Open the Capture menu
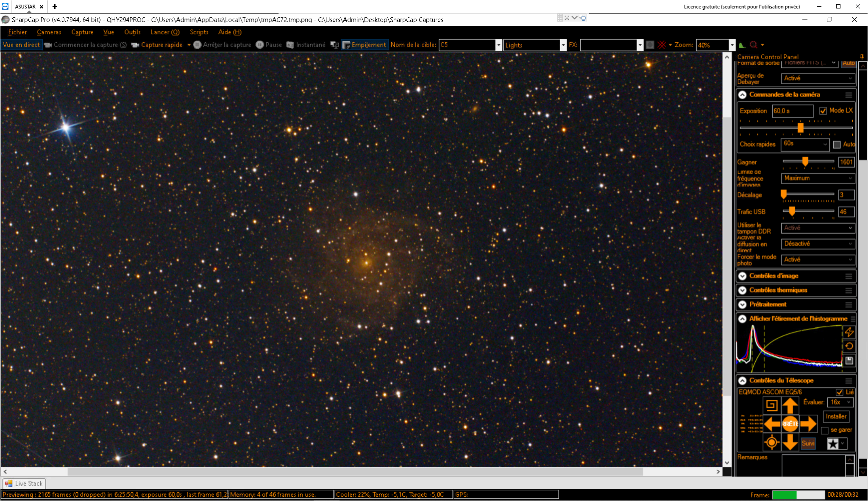The image size is (868, 501). pos(82,32)
